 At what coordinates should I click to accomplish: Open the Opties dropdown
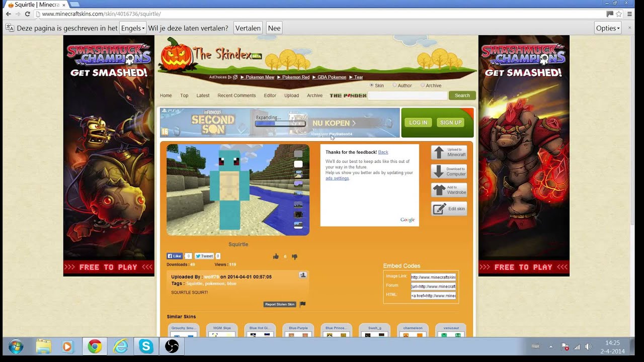point(608,28)
